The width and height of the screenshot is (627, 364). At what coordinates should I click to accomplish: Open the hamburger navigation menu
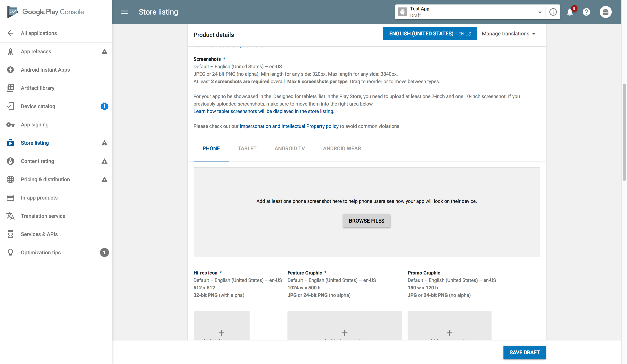(x=125, y=12)
